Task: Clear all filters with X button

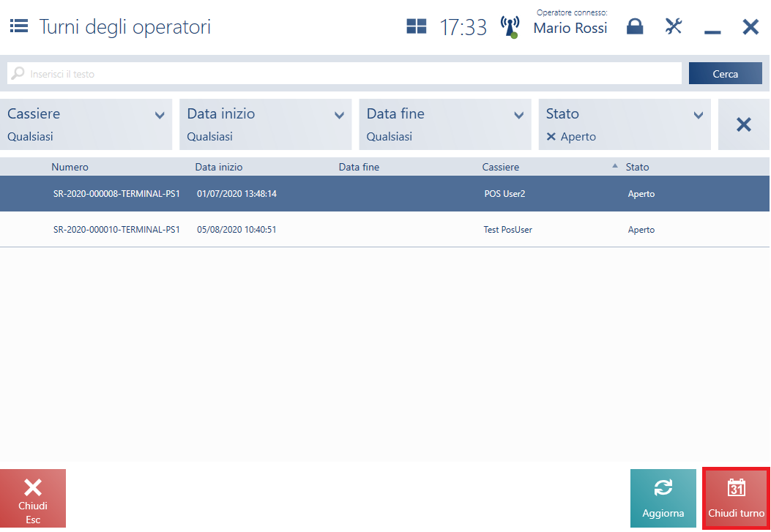Action: click(743, 124)
